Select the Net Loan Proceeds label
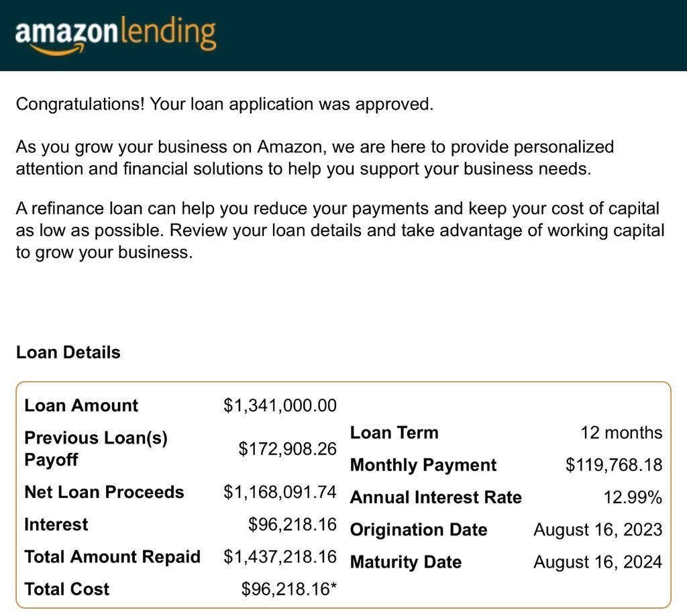The height and width of the screenshot is (616, 687). [x=104, y=492]
